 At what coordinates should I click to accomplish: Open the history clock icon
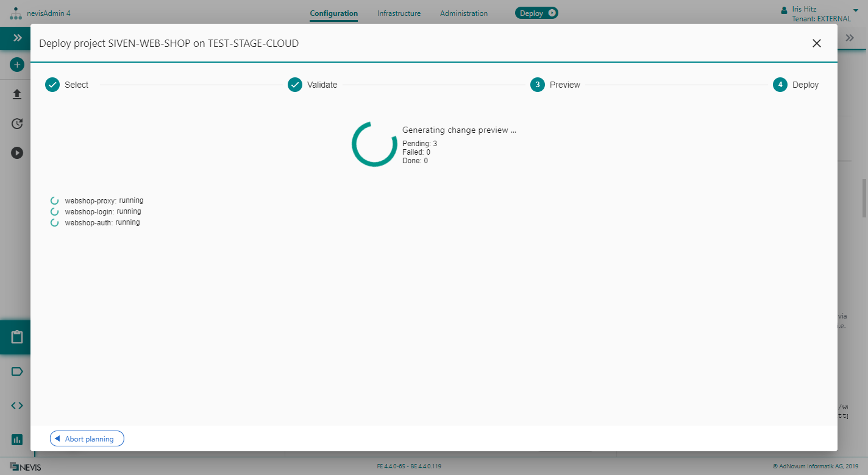tap(17, 124)
